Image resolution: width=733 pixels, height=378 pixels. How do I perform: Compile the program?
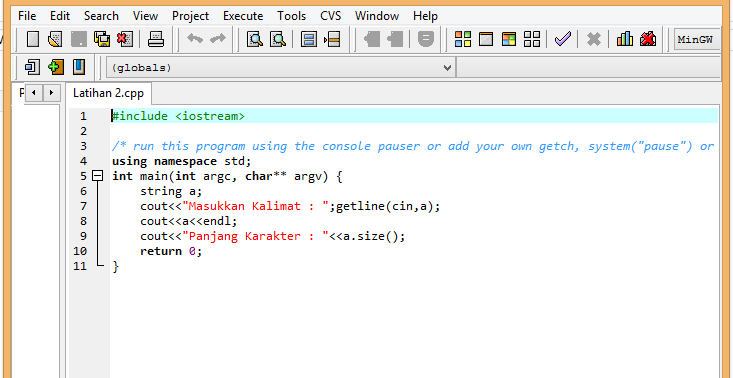(463, 39)
